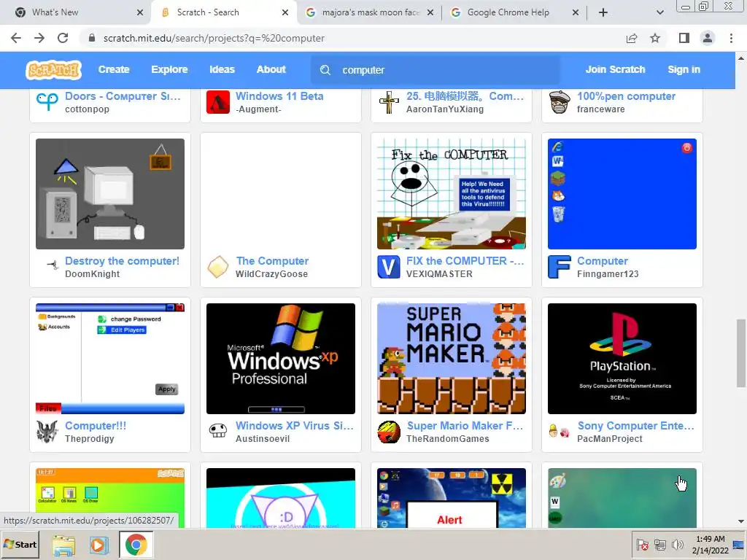Click Theprodigy's eagle avatar

pyautogui.click(x=47, y=432)
